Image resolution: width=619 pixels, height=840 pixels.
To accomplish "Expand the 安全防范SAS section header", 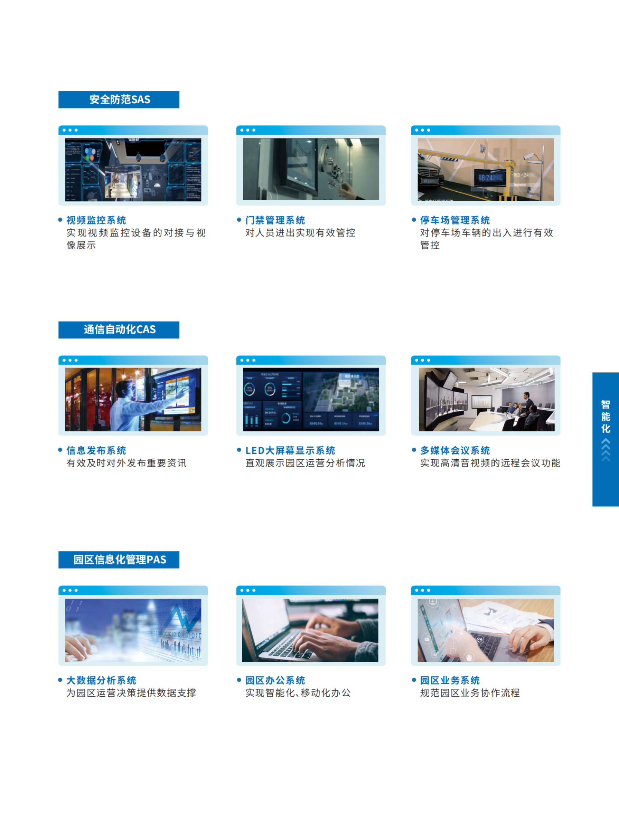I will click(x=119, y=100).
